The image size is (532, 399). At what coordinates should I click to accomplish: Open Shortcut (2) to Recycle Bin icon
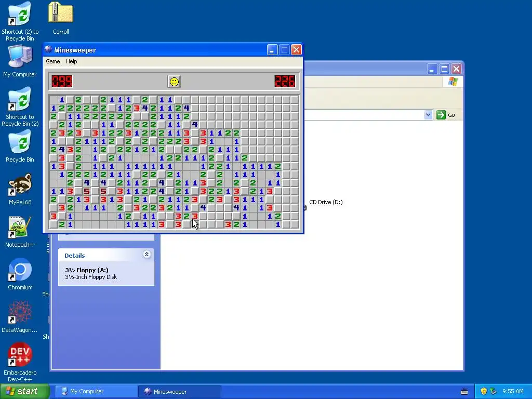click(x=20, y=21)
